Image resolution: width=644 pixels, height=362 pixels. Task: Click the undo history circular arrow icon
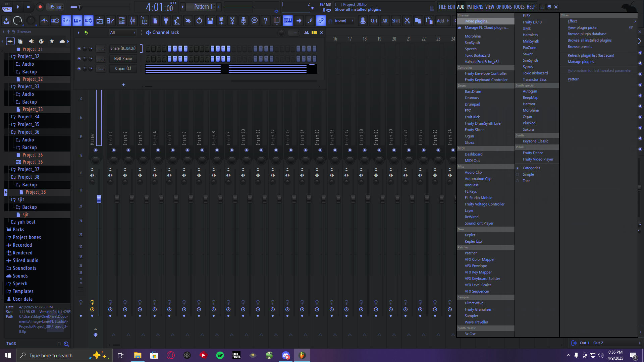(199, 21)
